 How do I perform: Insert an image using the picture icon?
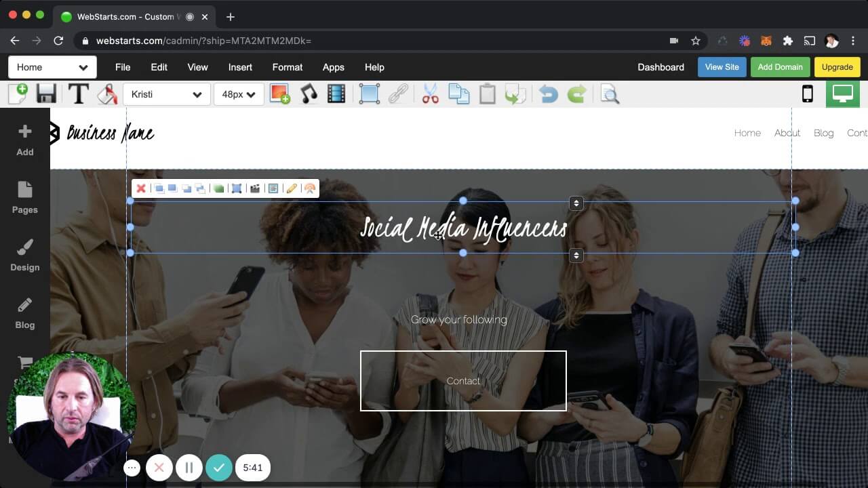click(x=279, y=94)
